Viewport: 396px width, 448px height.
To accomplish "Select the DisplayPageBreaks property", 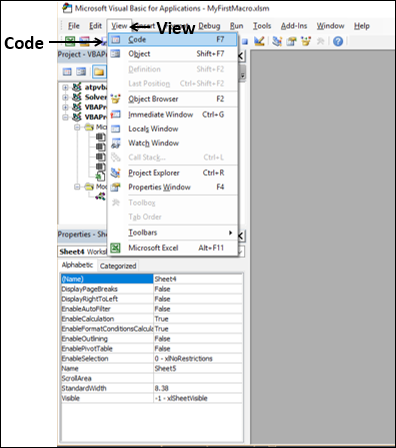I will click(x=107, y=289).
